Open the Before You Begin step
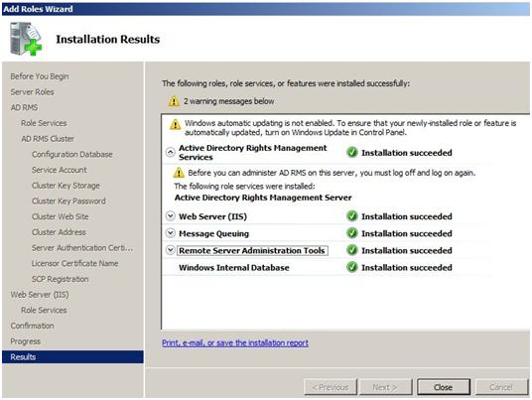532x400 pixels. 40,76
